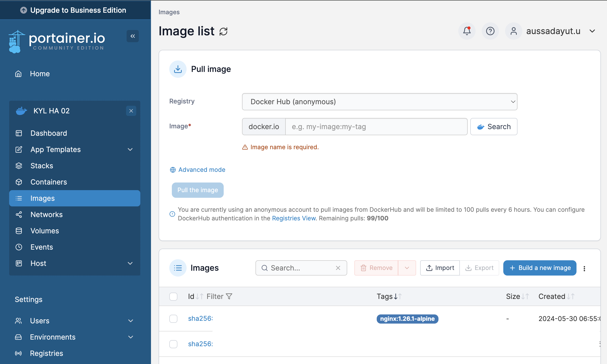
Task: Click the Filter funnel icon in Id column
Action: [x=229, y=296]
